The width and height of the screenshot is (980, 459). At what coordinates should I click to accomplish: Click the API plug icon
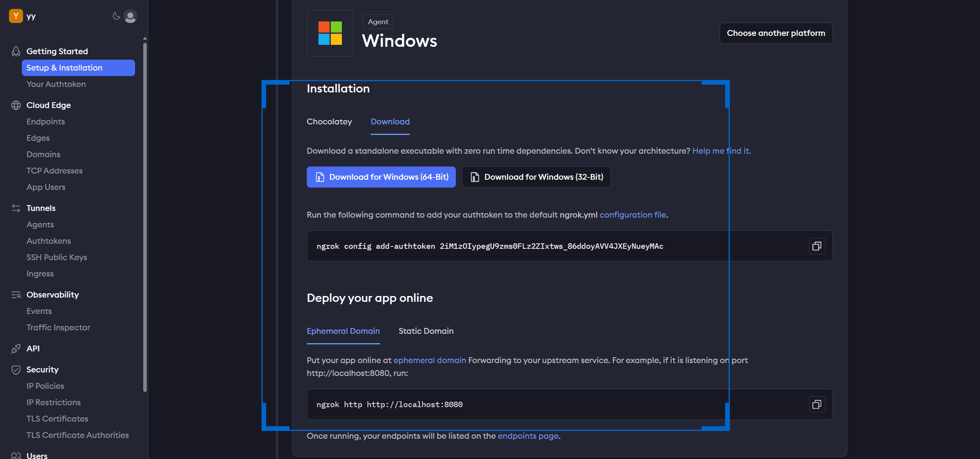(16, 349)
